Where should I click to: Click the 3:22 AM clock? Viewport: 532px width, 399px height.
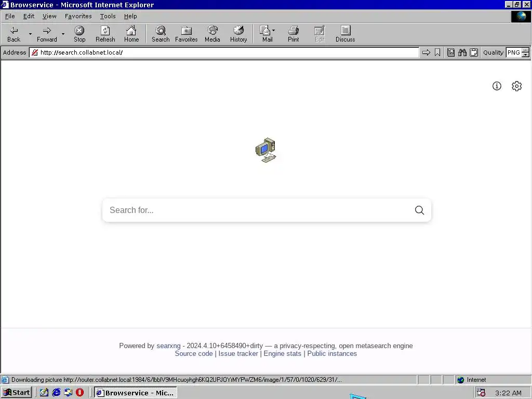508,393
